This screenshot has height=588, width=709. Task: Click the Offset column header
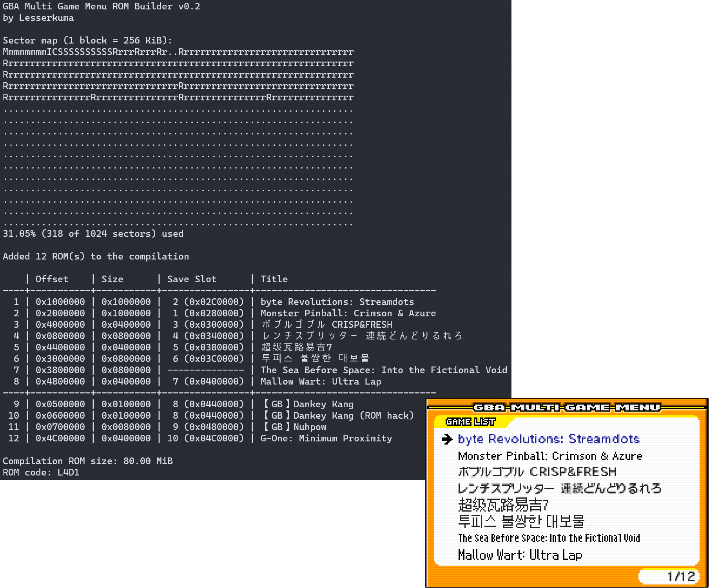coord(52,279)
